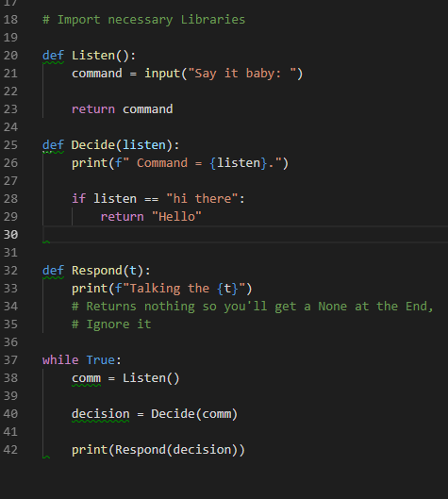Click line number 20 in the gutter
Image resolution: width=448 pixels, height=499 pixels.
click(x=10, y=56)
